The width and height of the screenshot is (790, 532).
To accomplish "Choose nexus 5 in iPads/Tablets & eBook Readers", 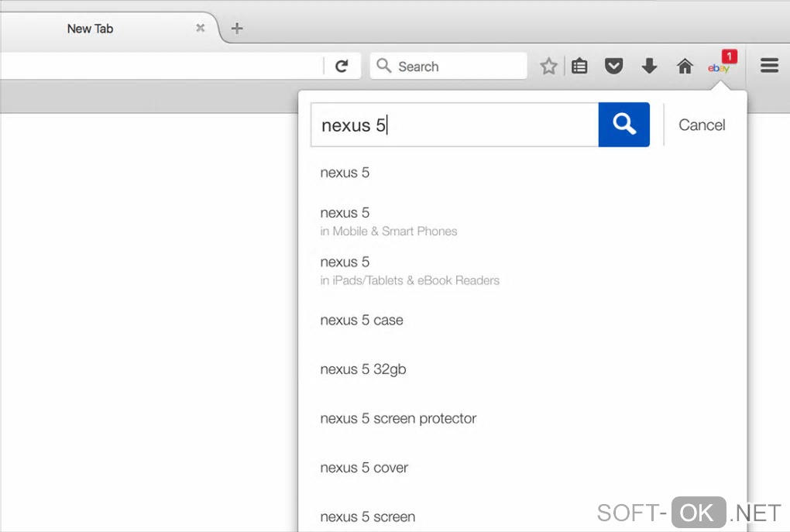I will pyautogui.click(x=410, y=270).
